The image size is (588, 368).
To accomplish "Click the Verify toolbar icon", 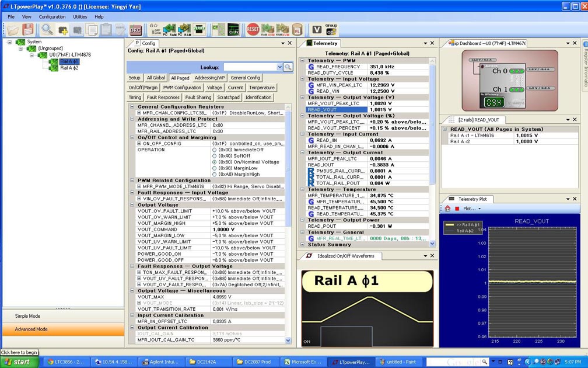I will click(199, 29).
